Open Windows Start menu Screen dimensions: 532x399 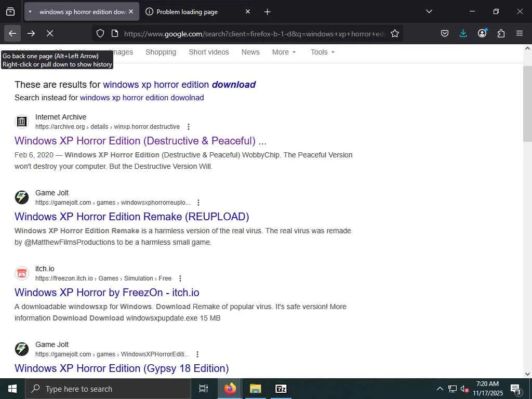[12, 389]
